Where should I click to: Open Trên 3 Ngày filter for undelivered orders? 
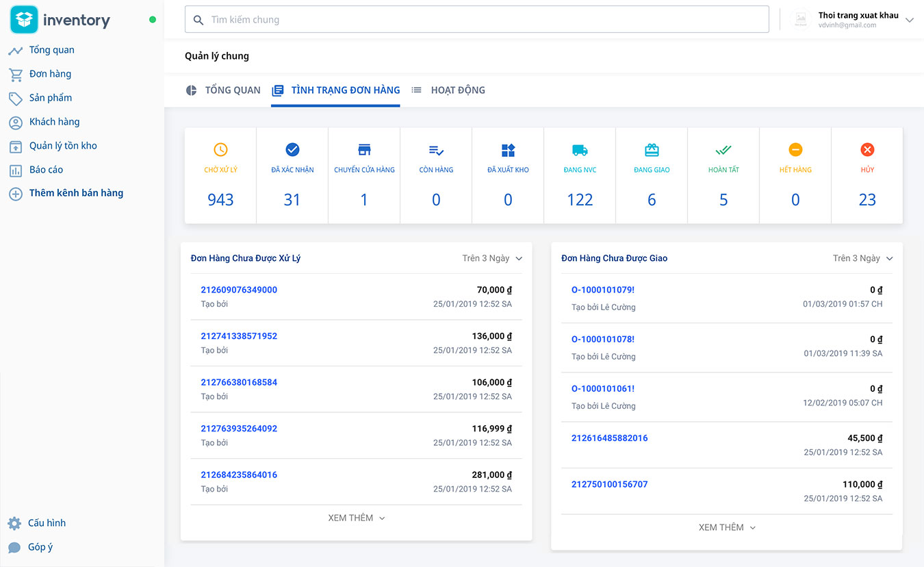[863, 258]
